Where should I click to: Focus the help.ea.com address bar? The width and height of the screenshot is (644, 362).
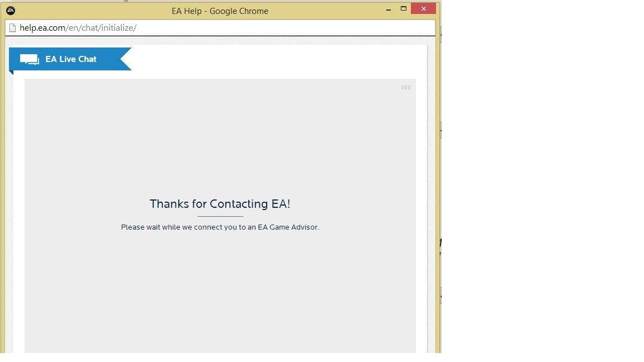pos(220,28)
